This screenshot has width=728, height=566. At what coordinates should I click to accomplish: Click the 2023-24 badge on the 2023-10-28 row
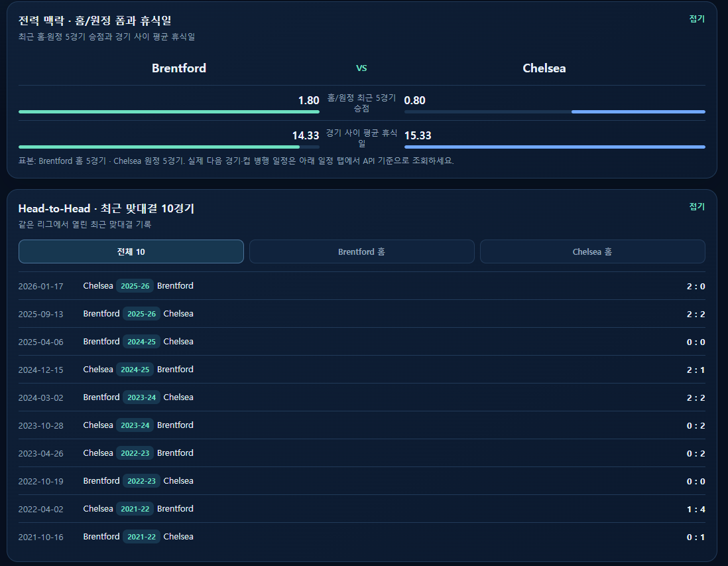[135, 425]
